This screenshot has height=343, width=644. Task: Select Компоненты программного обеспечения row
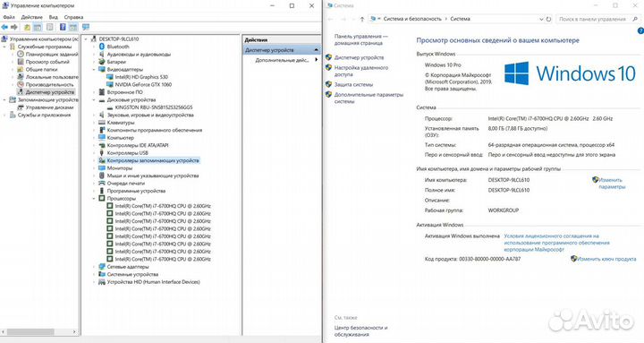click(155, 130)
